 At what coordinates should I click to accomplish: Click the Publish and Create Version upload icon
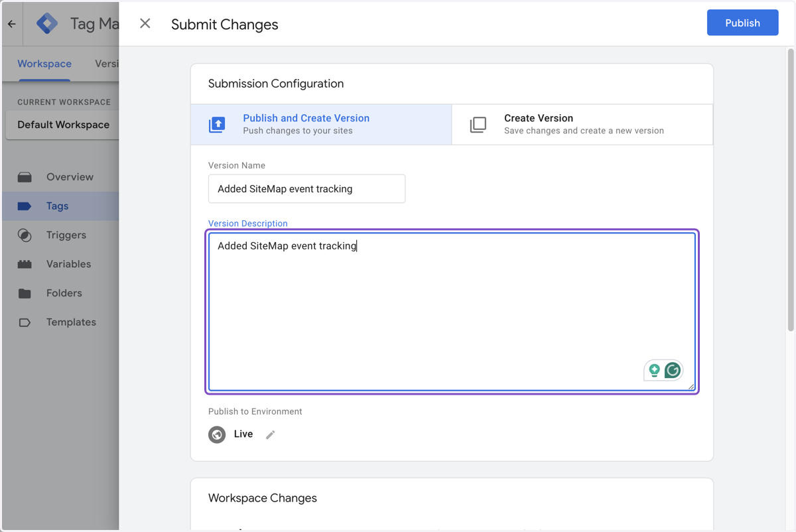click(x=217, y=124)
